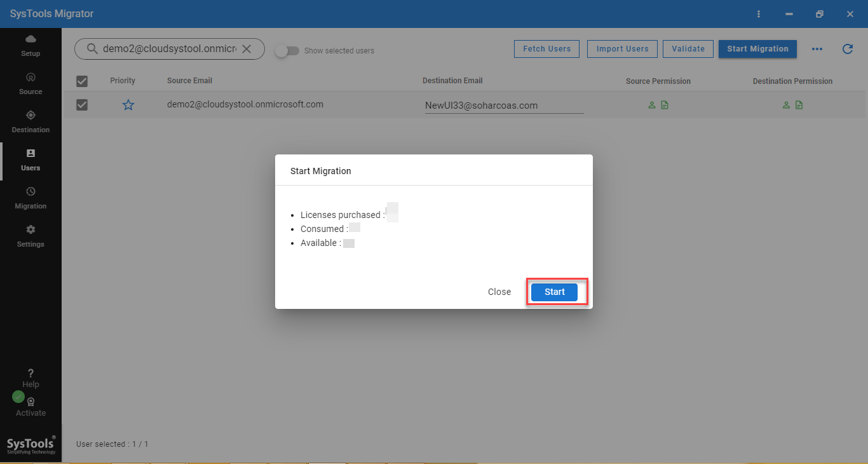The width and height of the screenshot is (868, 464).
Task: Open the title bar vertical dots menu
Action: pos(758,14)
